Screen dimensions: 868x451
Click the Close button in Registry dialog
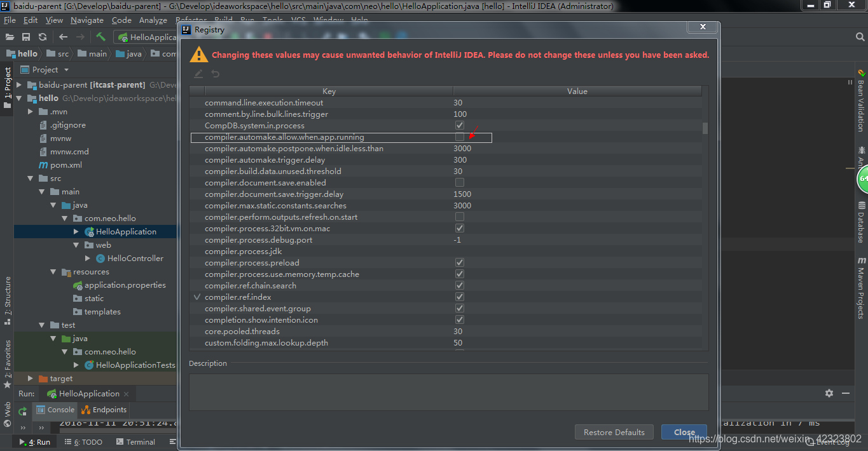tap(684, 432)
